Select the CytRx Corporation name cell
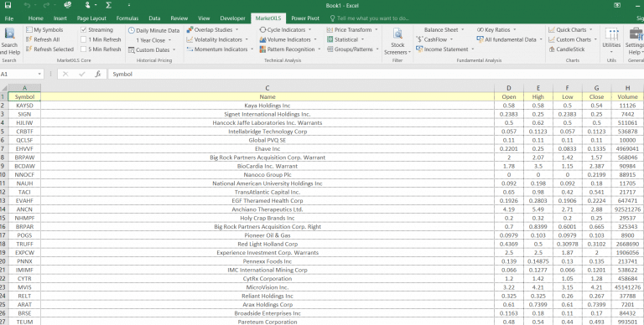The height and width of the screenshot is (325, 644). [x=267, y=279]
